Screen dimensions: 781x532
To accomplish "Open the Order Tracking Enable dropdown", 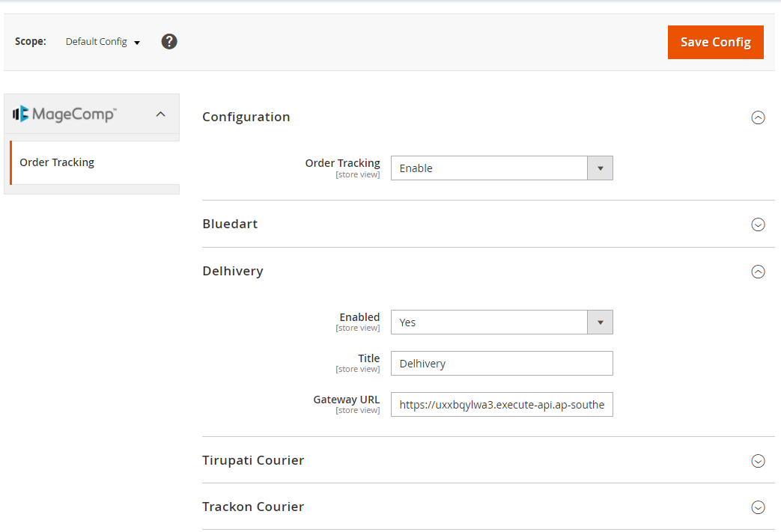I will pyautogui.click(x=502, y=168).
